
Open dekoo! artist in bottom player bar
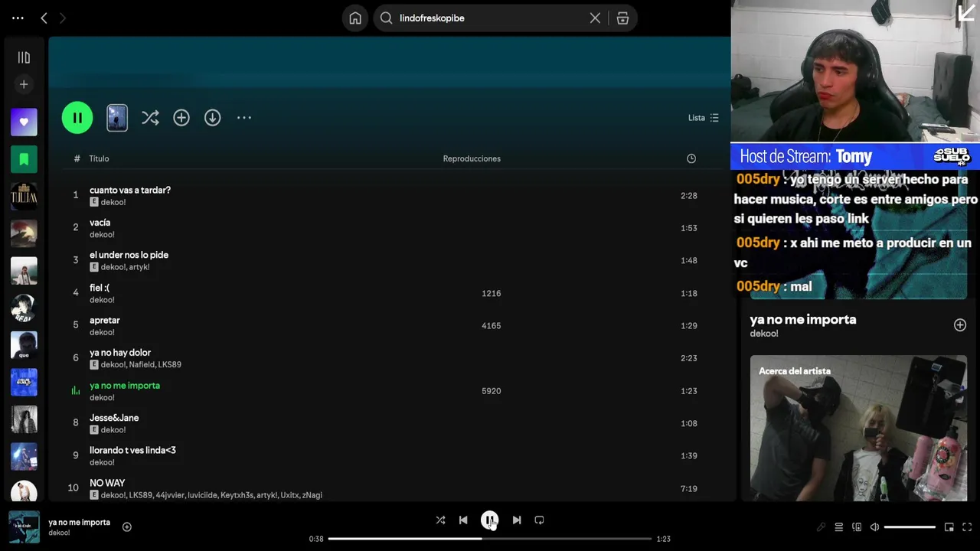(59, 533)
